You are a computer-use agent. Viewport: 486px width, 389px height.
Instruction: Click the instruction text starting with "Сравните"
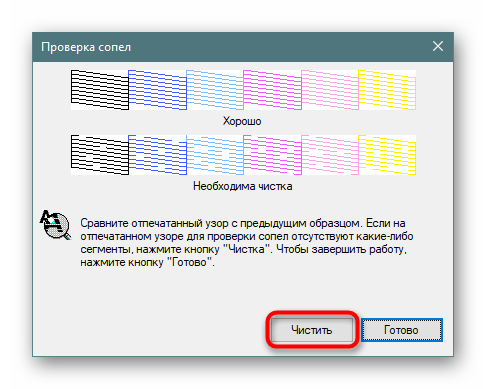tap(247, 242)
